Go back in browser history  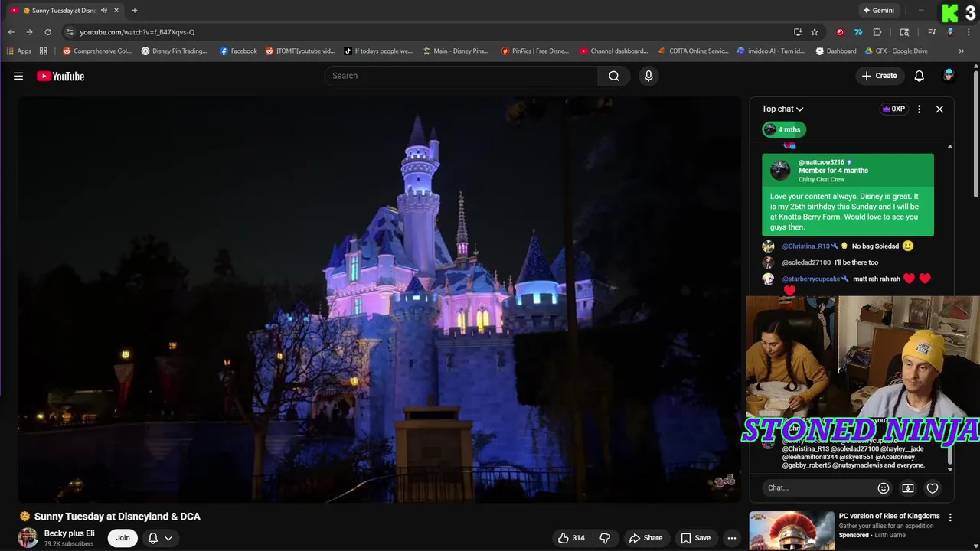tap(11, 32)
